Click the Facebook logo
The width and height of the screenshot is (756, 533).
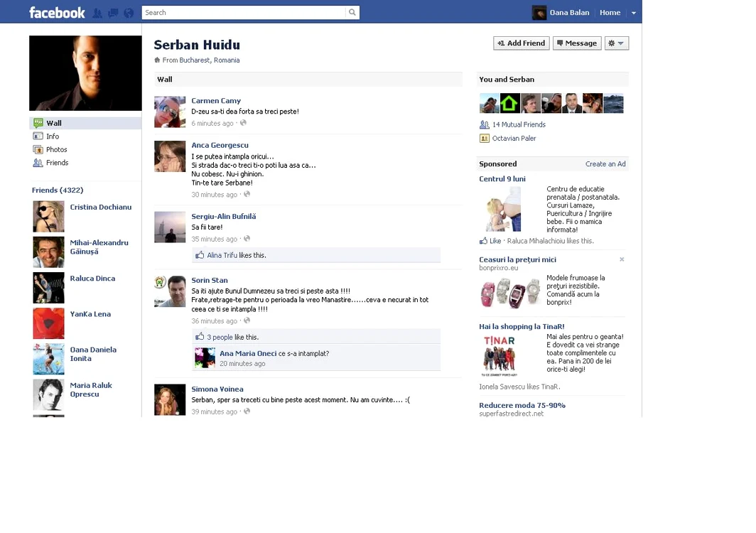click(57, 13)
